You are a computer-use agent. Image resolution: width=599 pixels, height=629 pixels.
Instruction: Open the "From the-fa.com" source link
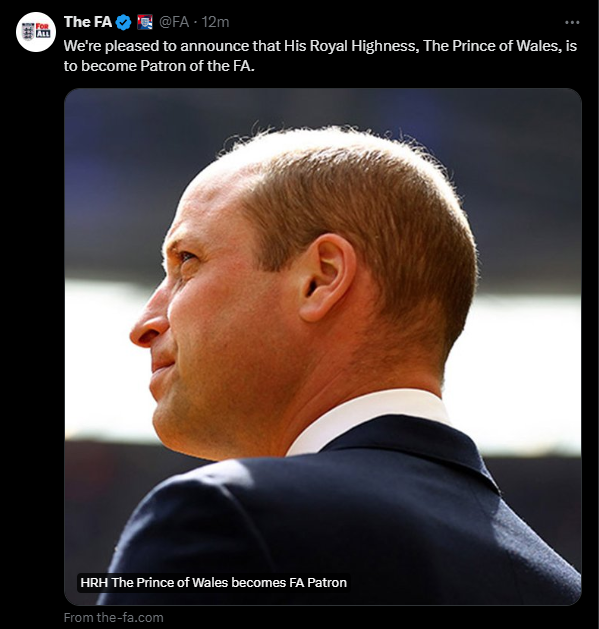click(114, 617)
